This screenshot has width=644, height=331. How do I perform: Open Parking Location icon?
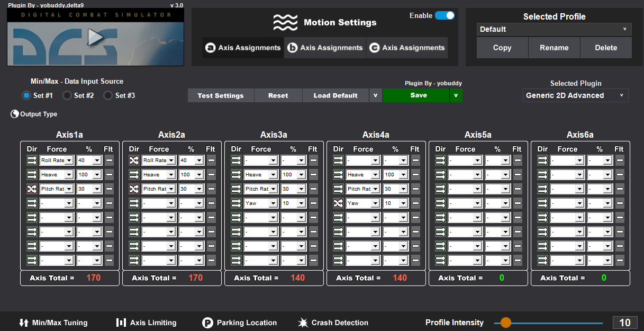(x=207, y=323)
